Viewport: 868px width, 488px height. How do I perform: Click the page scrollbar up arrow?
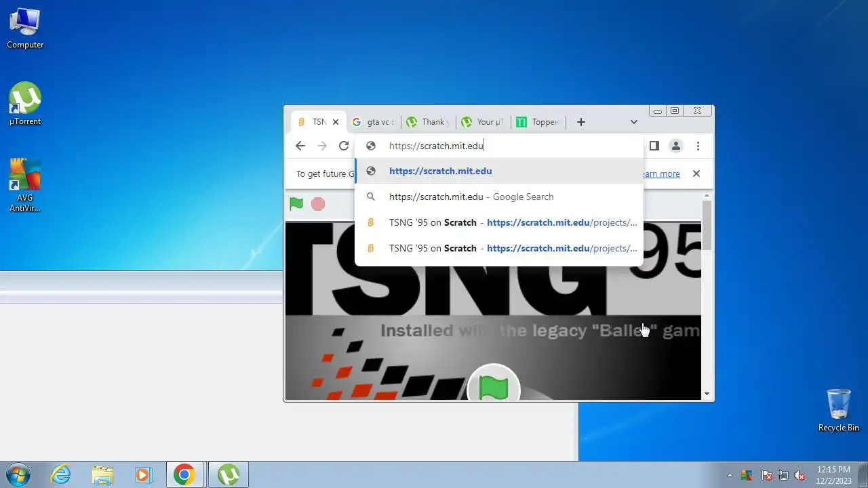pyautogui.click(x=707, y=196)
